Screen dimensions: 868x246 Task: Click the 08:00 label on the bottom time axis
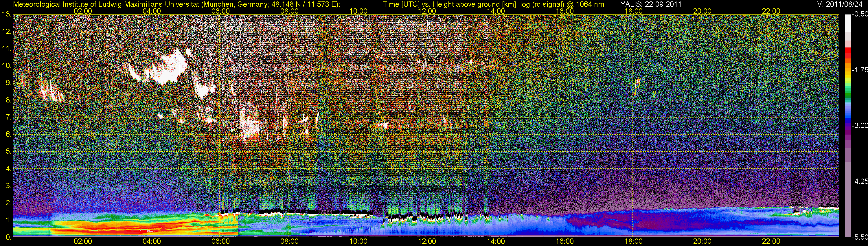[289, 241]
